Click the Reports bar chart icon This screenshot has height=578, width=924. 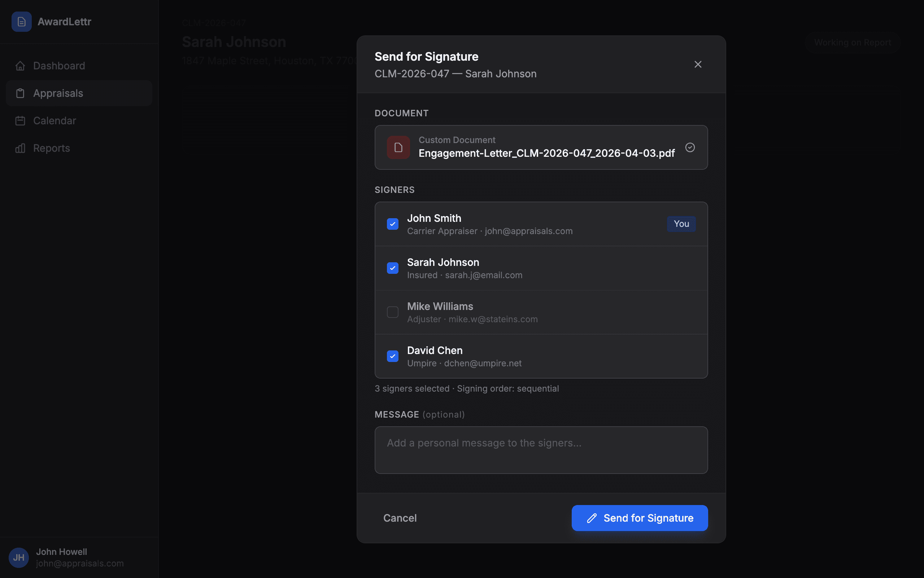click(x=20, y=148)
